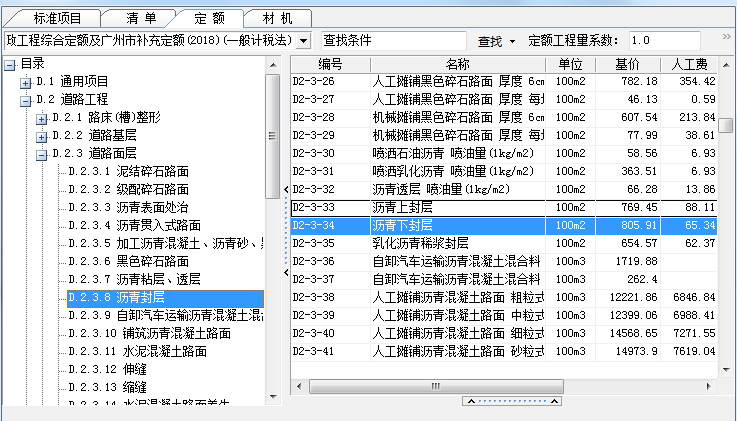The width and height of the screenshot is (737, 421).
Task: Select 沥青透层 row D2-3-32
Action: click(x=504, y=189)
